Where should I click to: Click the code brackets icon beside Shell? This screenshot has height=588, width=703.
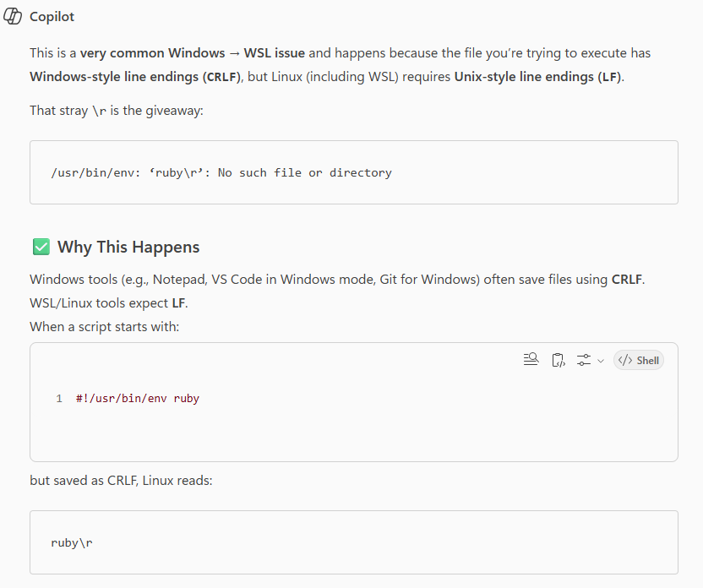coord(625,361)
